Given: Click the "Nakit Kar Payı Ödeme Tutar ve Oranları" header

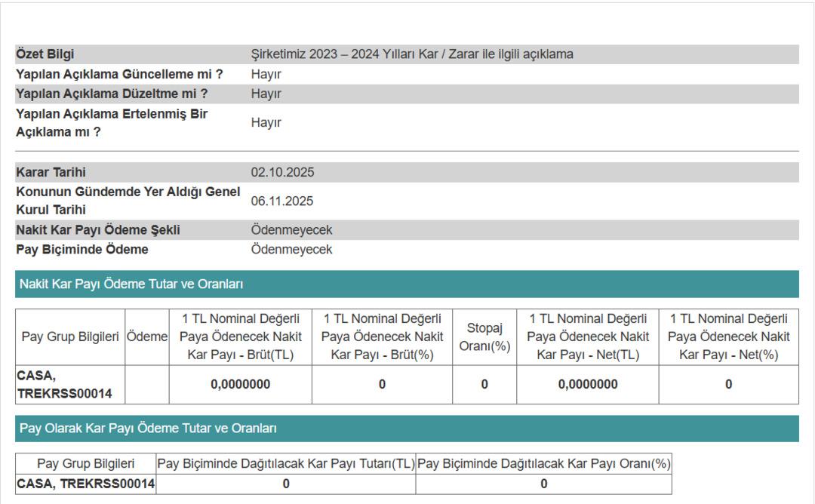Looking at the screenshot, I should [x=131, y=284].
